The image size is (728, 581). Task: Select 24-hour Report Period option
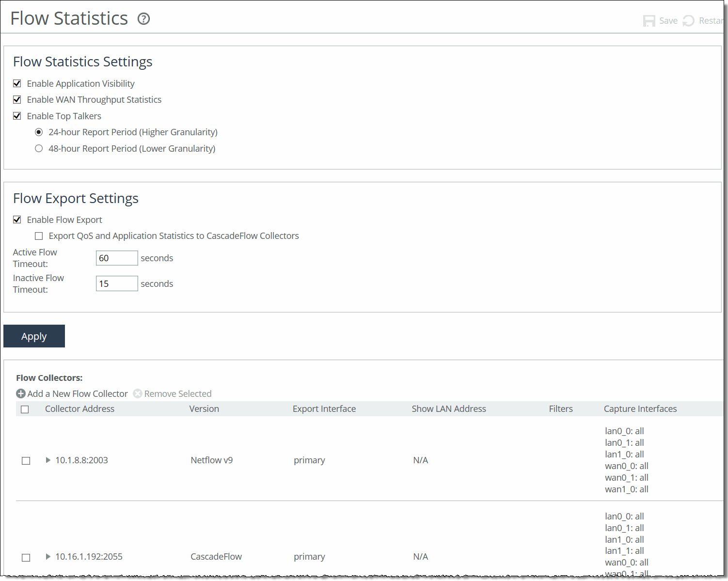[x=39, y=132]
